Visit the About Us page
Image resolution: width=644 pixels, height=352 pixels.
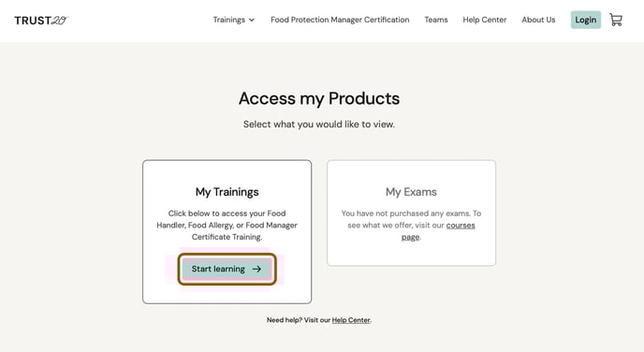(x=538, y=20)
